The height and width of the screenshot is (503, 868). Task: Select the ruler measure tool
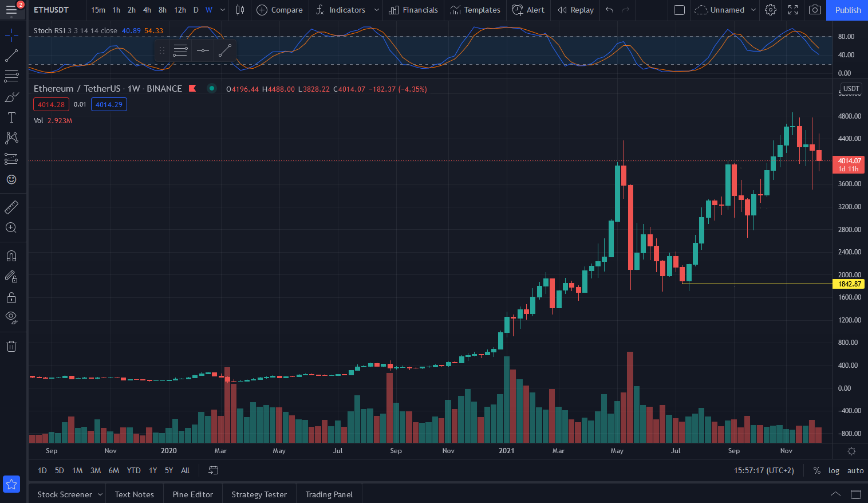tap(11, 207)
